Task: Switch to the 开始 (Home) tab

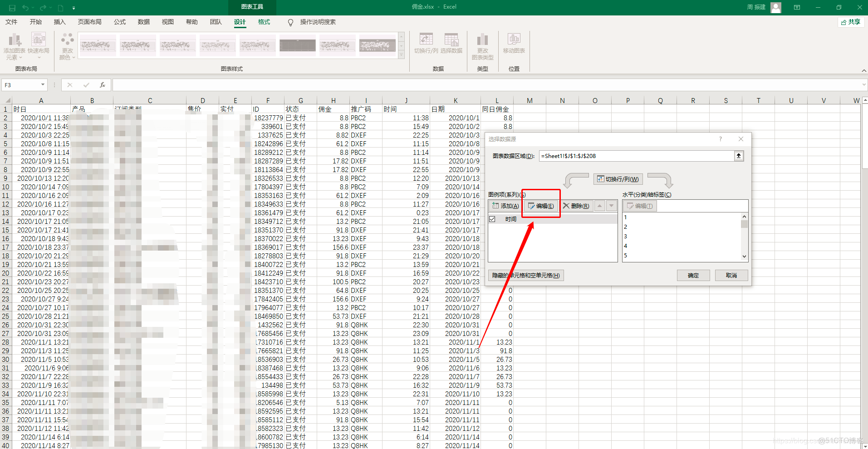Action: click(x=36, y=22)
